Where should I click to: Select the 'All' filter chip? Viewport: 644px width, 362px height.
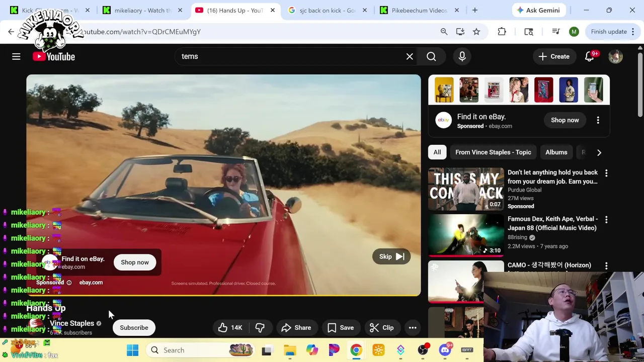pos(437,152)
